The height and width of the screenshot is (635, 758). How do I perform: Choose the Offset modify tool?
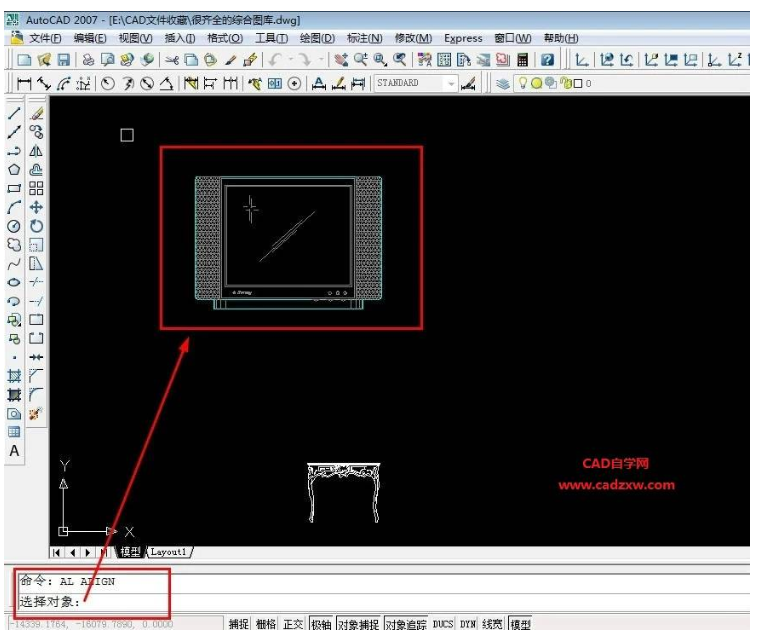36,170
